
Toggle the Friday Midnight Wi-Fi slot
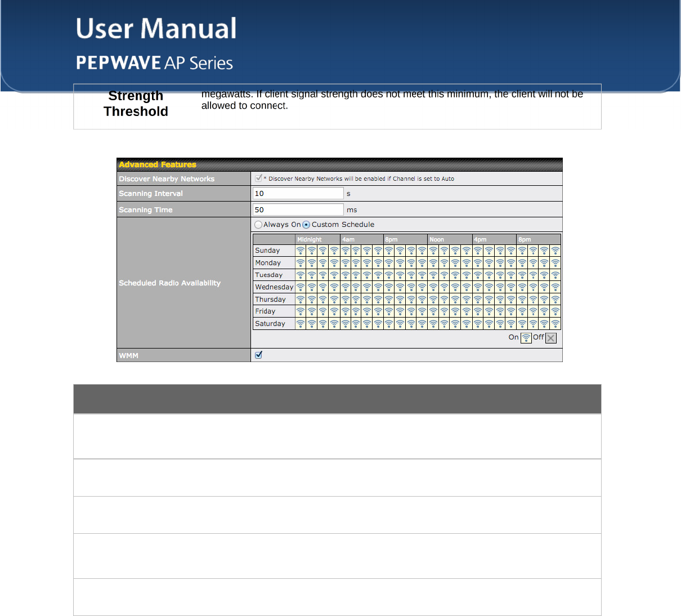(x=301, y=311)
